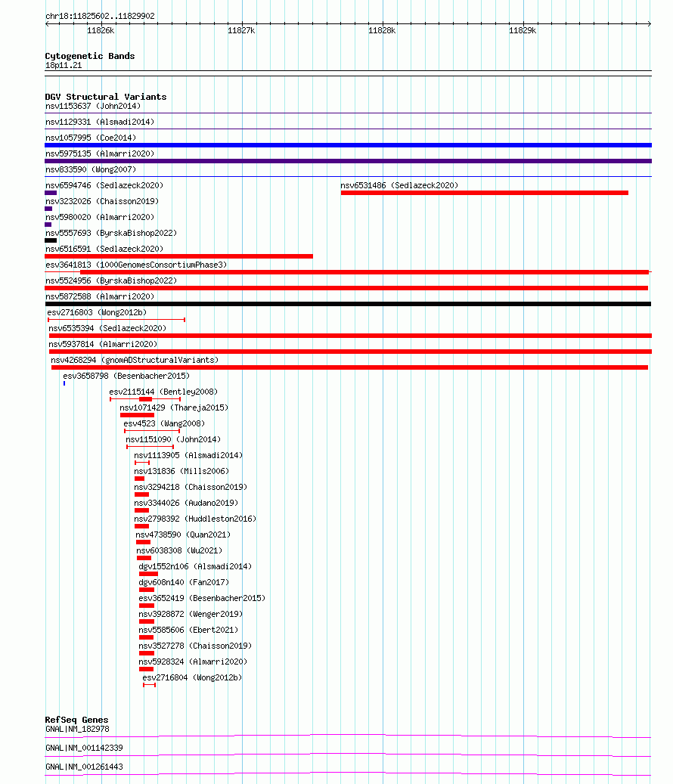Click the esv3658798 (Besenbacher2015) label

pyautogui.click(x=126, y=376)
